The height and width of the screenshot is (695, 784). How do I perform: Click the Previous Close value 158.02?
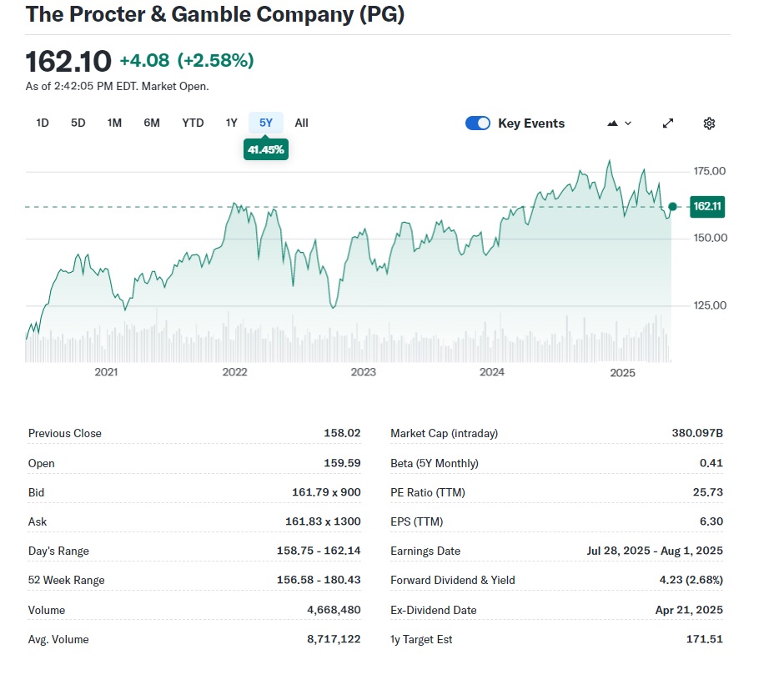click(x=342, y=433)
